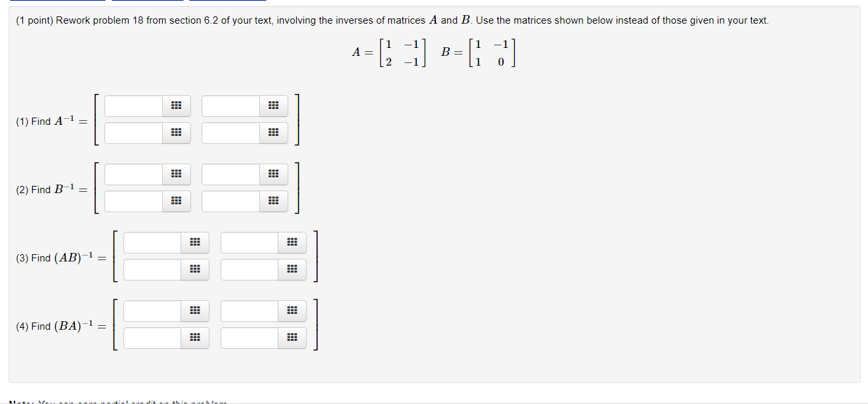Screen dimensions: 868x404
Task: Open the equation editor for B⁻¹ top-right entry
Action: (273, 174)
